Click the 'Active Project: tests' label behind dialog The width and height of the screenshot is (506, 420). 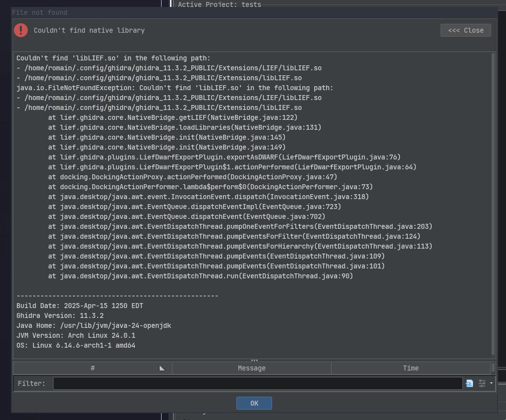pyautogui.click(x=220, y=4)
